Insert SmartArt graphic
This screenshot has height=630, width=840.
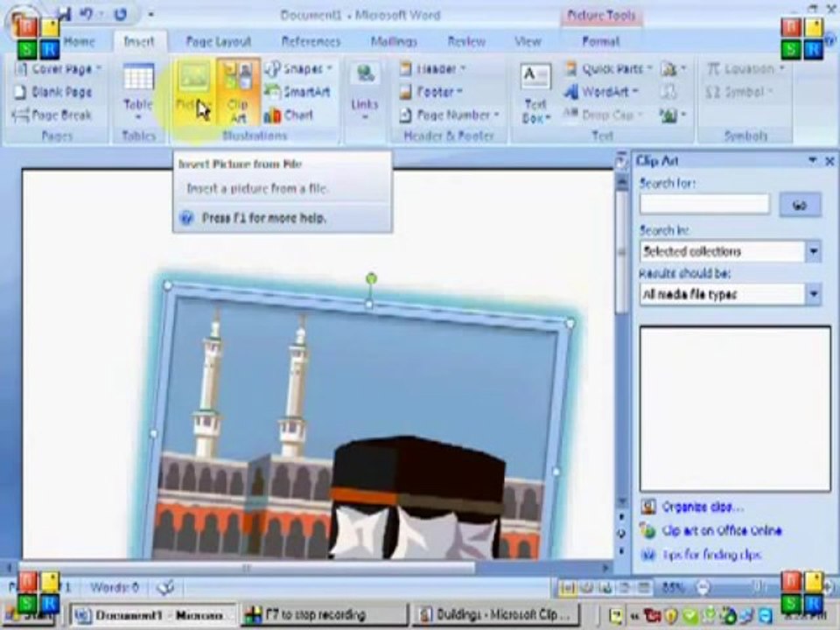297,92
